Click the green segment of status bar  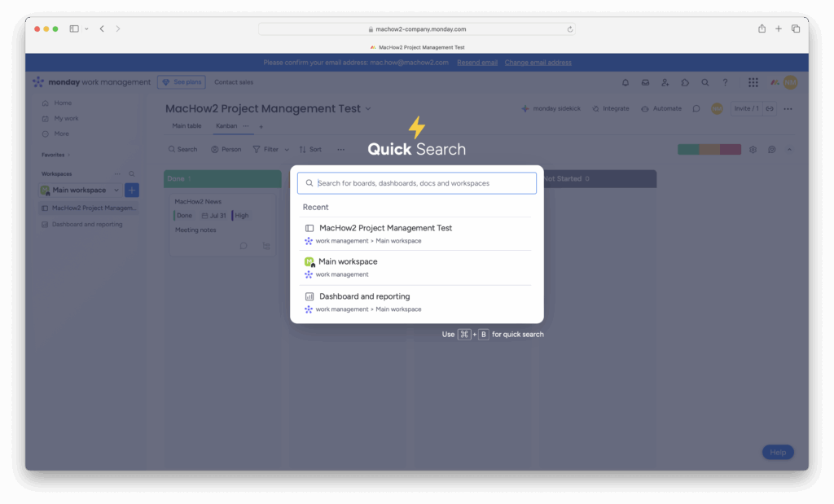coord(688,149)
